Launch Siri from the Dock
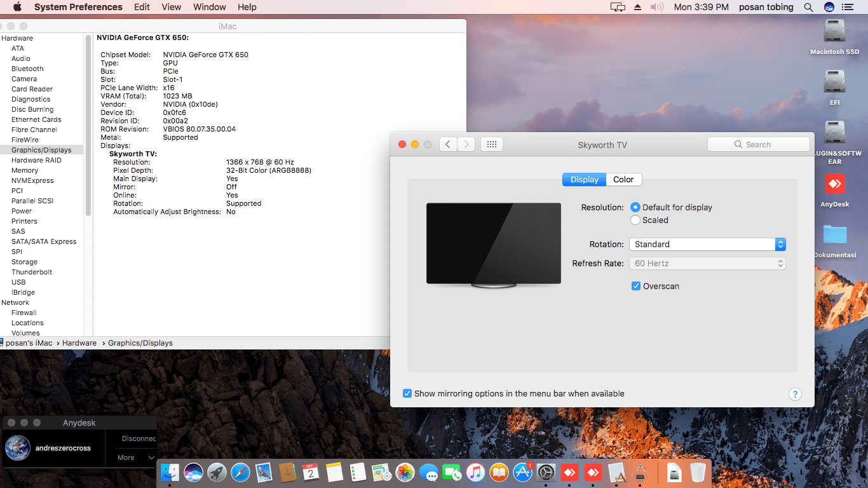Image resolution: width=868 pixels, height=488 pixels. (193, 472)
